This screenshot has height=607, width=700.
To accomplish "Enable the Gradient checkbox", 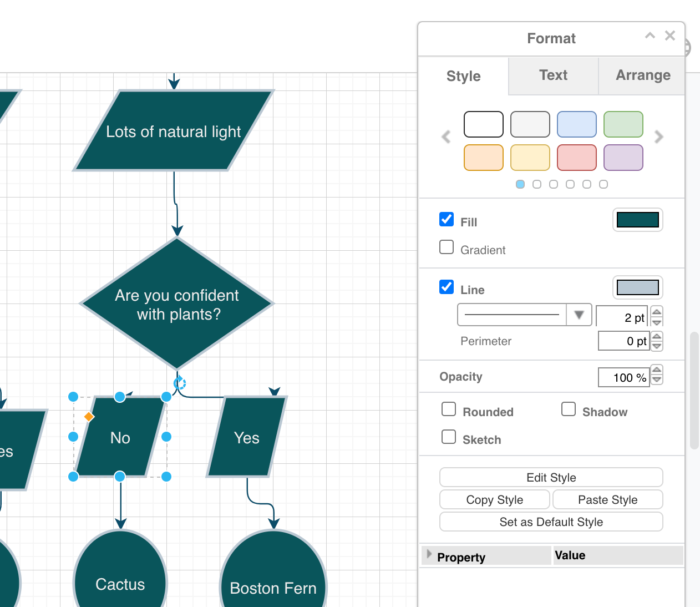I will tap(447, 247).
